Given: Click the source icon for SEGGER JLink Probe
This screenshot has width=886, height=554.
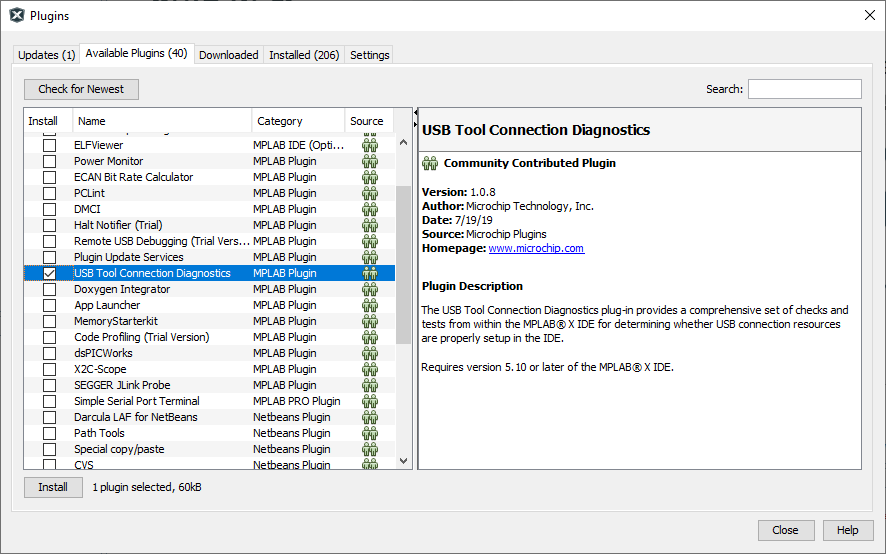Looking at the screenshot, I should pyautogui.click(x=370, y=385).
